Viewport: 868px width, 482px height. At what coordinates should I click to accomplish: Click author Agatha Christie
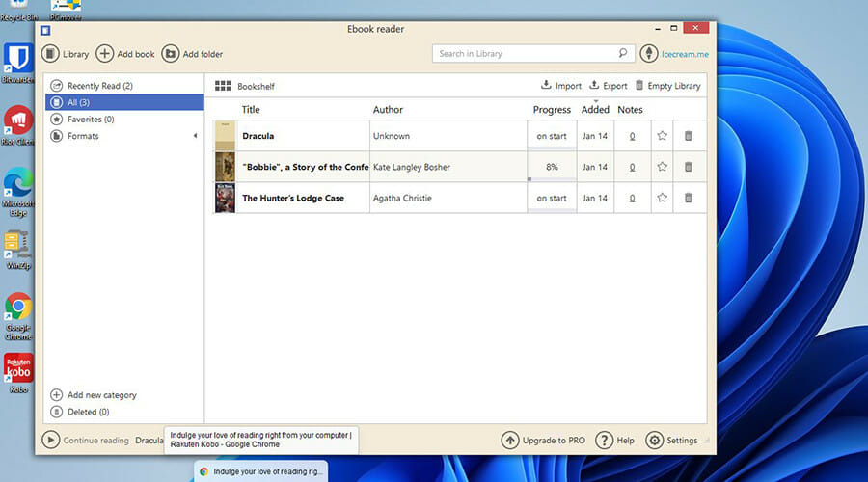(402, 198)
